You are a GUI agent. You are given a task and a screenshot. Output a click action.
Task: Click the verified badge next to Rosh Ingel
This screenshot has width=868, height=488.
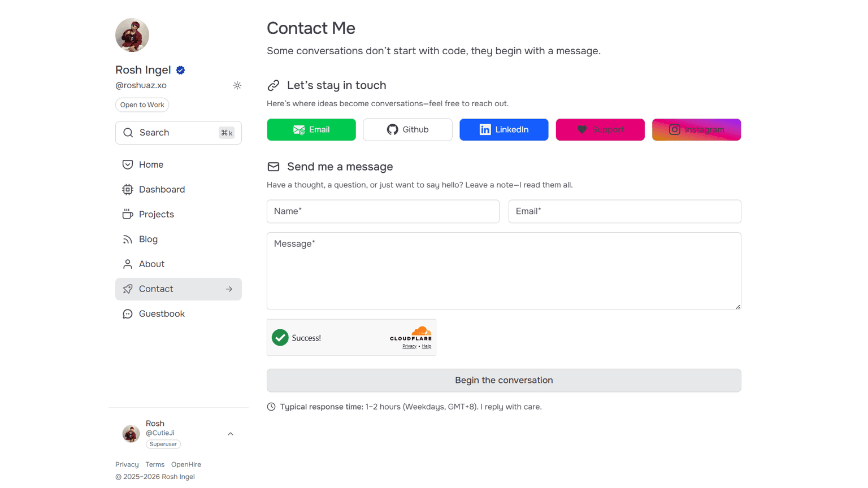[x=181, y=70]
